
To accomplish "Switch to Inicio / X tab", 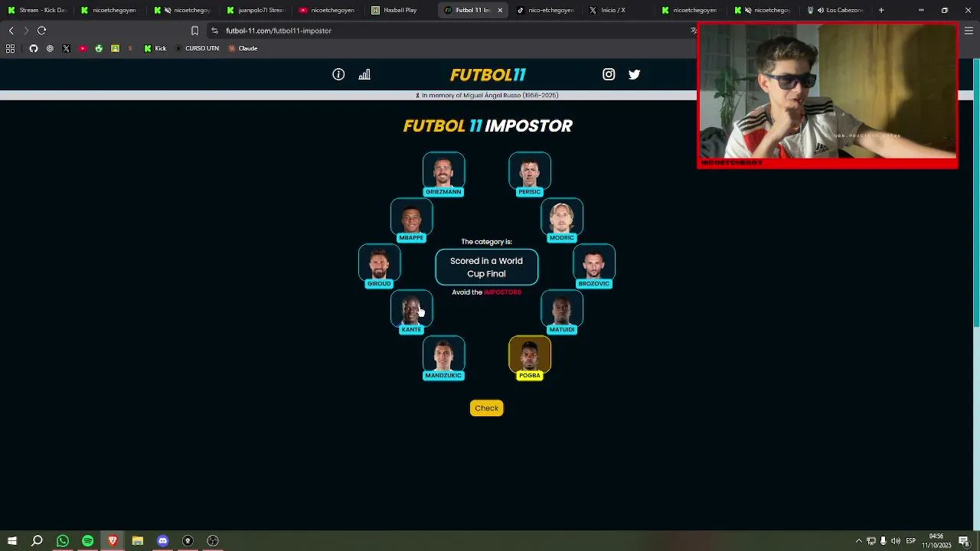I will 619,10.
